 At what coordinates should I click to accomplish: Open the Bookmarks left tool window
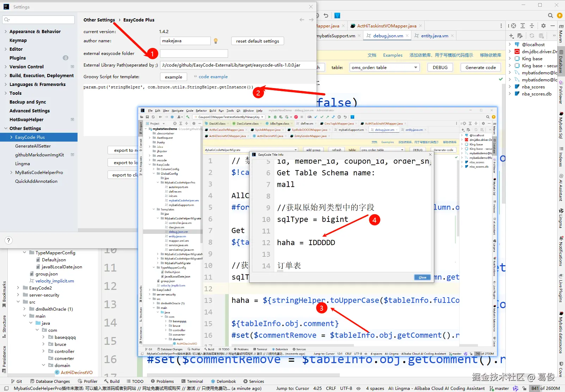4,294
